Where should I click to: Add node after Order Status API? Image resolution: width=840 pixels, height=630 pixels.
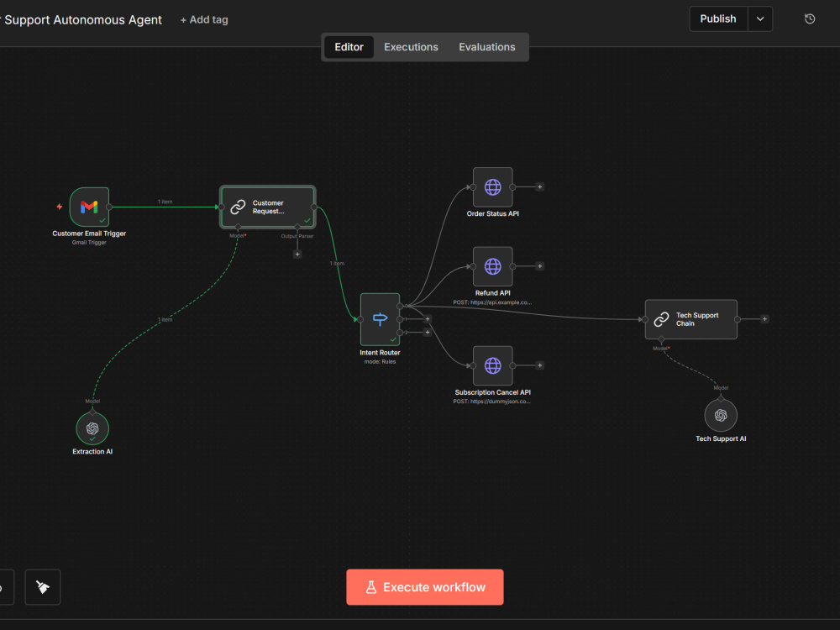coord(539,187)
